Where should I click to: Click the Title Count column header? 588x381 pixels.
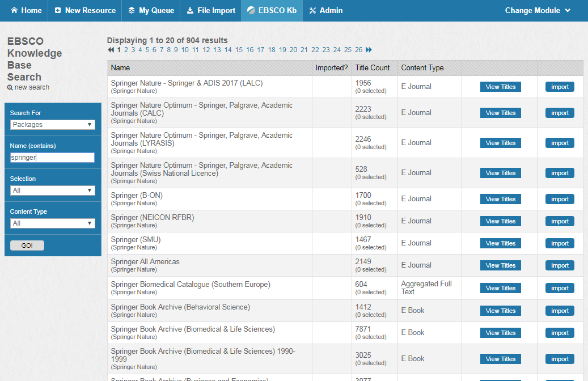pyautogui.click(x=373, y=68)
